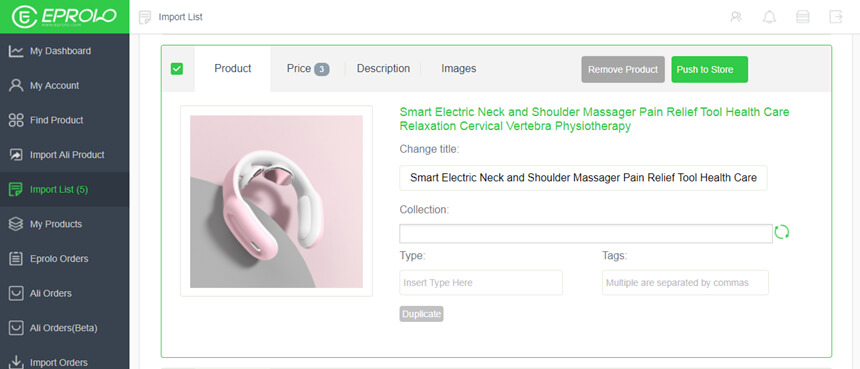Open the Images tab
This screenshot has width=860, height=369.
click(x=459, y=69)
